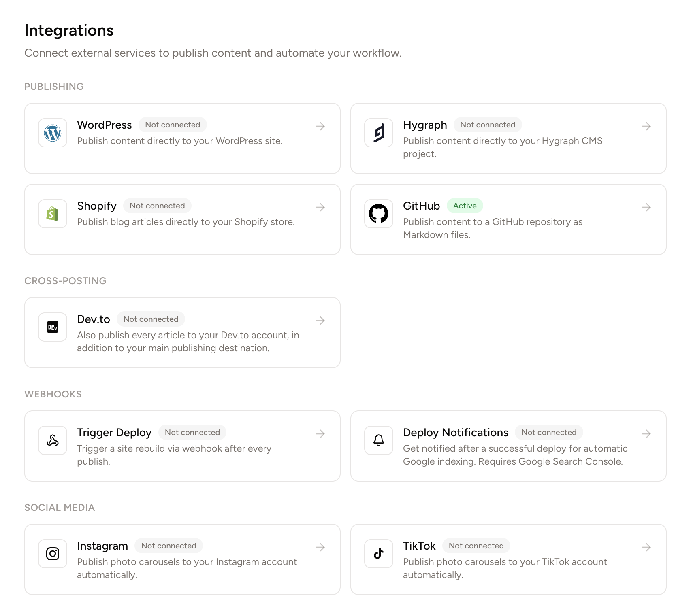The image size is (691, 616).
Task: Click Instagram's Not connected badge
Action: [x=168, y=546]
